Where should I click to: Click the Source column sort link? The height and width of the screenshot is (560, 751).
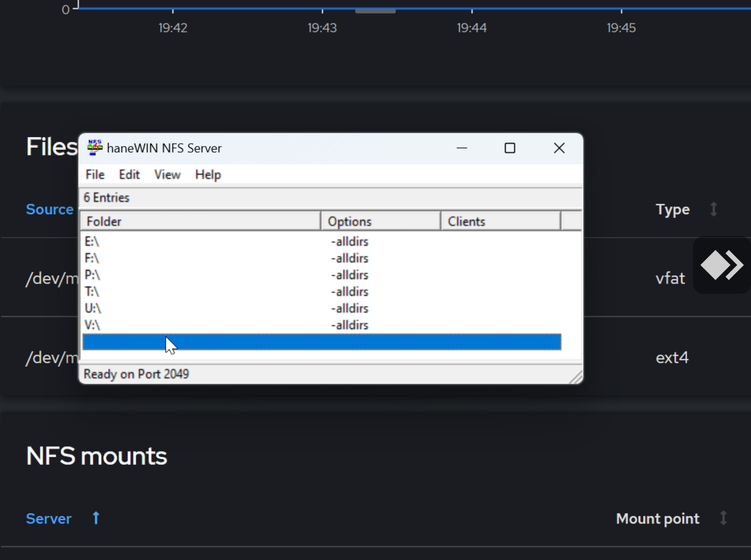coord(49,209)
